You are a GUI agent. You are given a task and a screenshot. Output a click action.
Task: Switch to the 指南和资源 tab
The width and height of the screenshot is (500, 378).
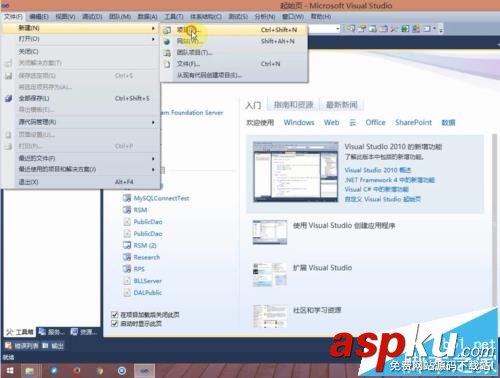point(293,105)
